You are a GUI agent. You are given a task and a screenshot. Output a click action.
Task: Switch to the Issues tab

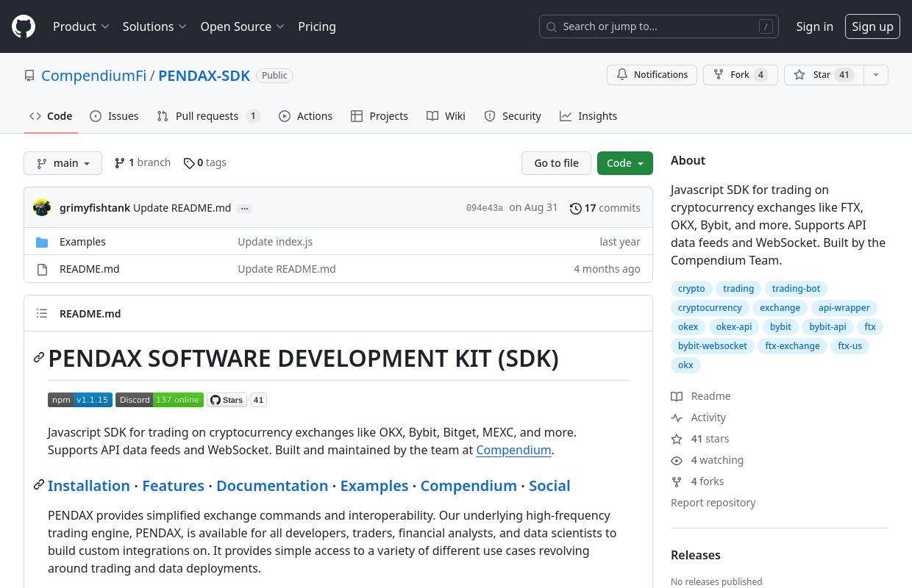[x=114, y=116]
